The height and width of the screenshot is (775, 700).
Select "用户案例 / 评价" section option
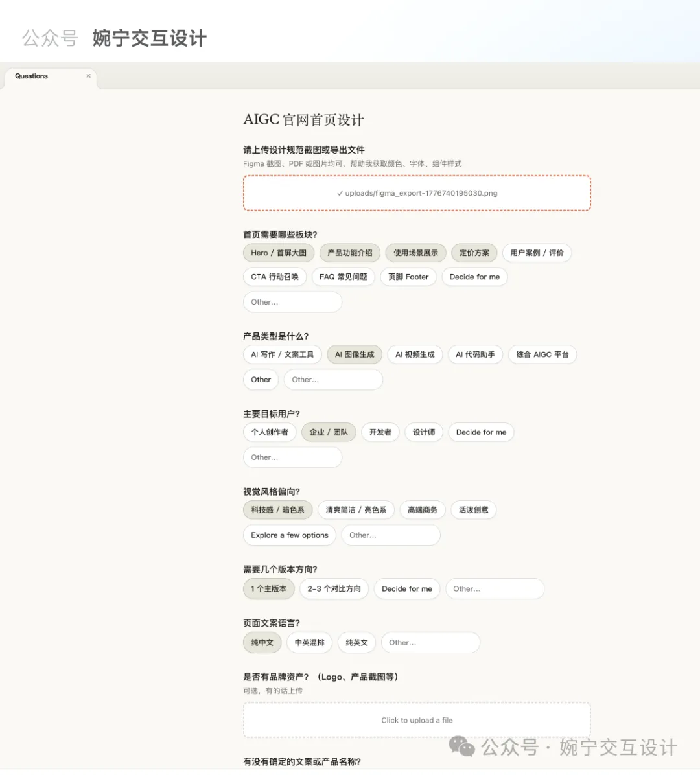click(537, 253)
